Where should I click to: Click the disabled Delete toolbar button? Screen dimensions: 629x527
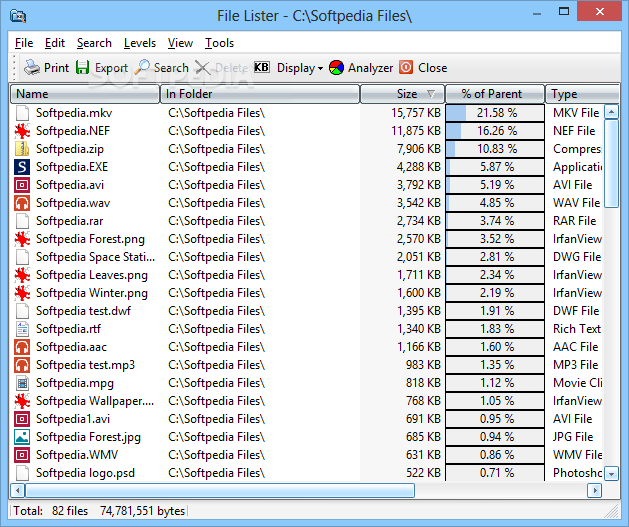(221, 68)
